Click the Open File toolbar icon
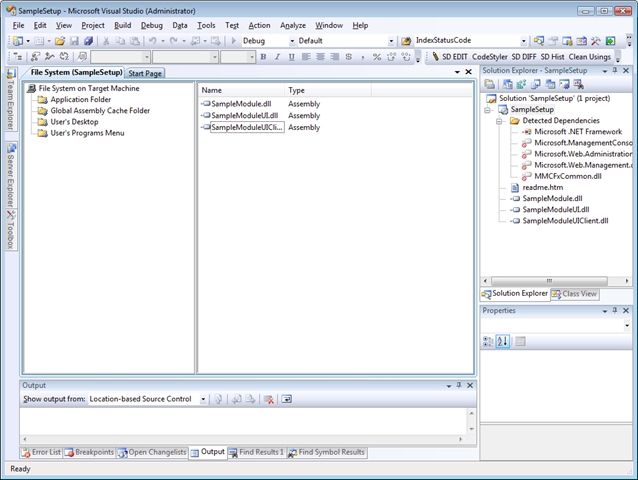The image size is (638, 480). 60,41
